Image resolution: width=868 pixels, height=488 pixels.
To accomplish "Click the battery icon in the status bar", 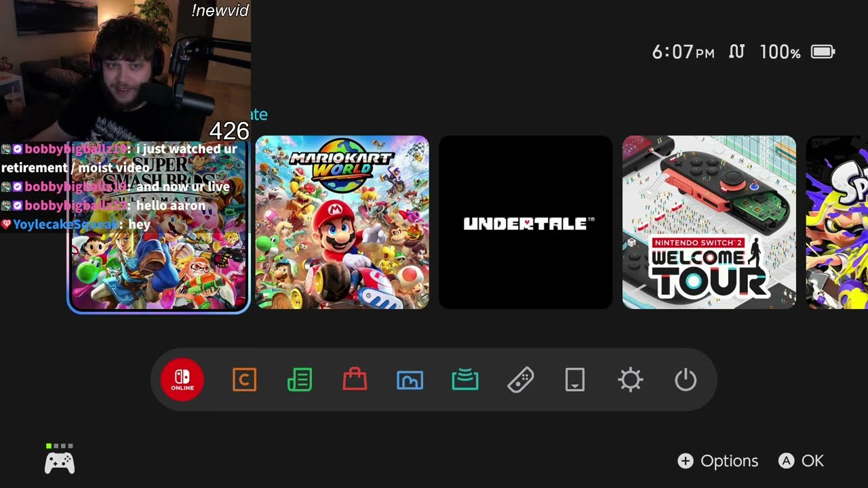I will [823, 52].
